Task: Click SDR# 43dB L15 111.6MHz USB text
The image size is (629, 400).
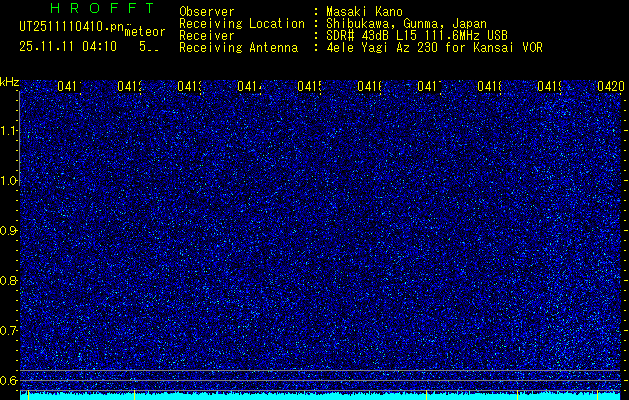Action: coord(417,36)
